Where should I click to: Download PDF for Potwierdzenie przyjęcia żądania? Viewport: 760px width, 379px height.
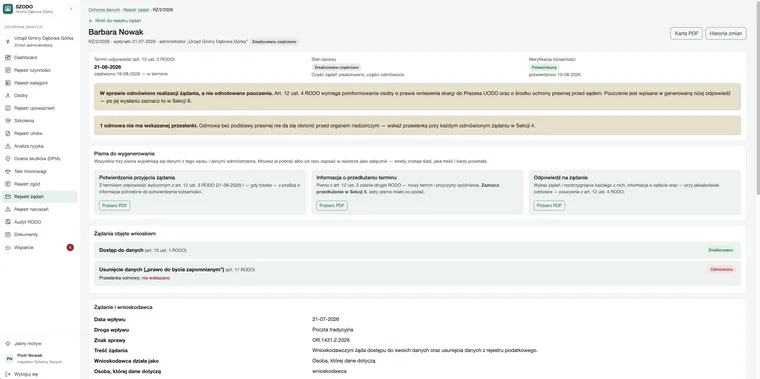[x=114, y=205]
